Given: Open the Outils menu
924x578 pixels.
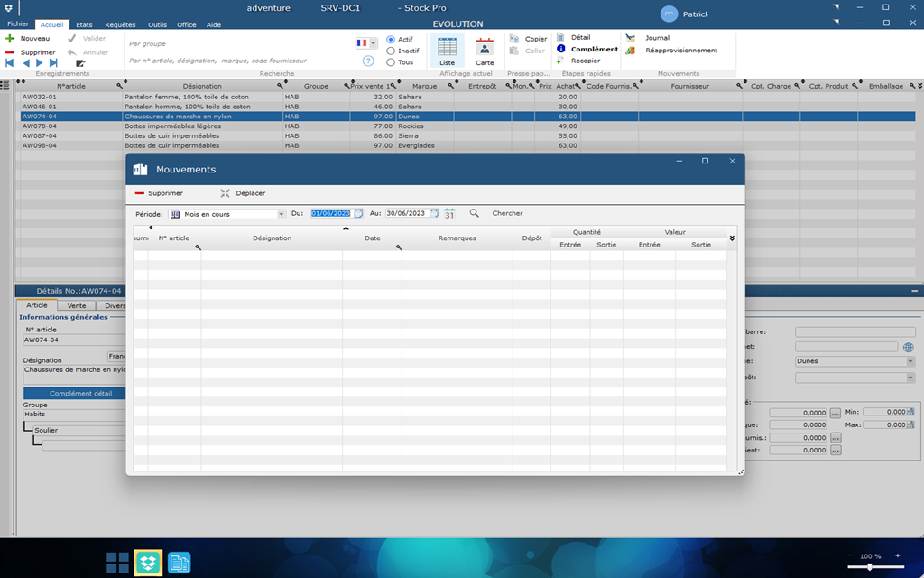Looking at the screenshot, I should tap(157, 24).
